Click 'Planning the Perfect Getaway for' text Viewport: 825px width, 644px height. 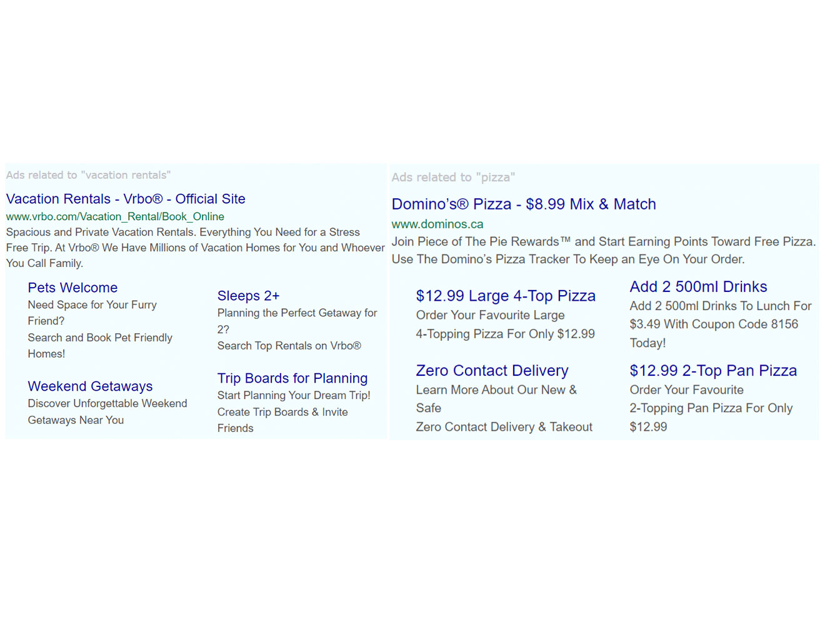click(x=297, y=313)
